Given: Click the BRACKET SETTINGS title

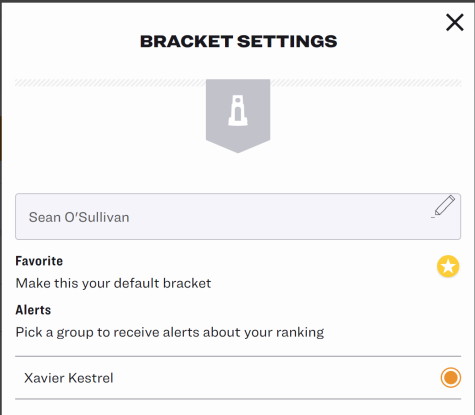Looking at the screenshot, I should (238, 41).
